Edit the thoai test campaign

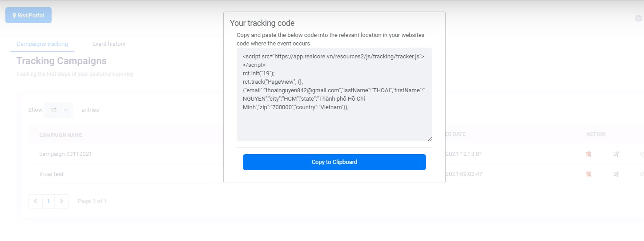[616, 174]
